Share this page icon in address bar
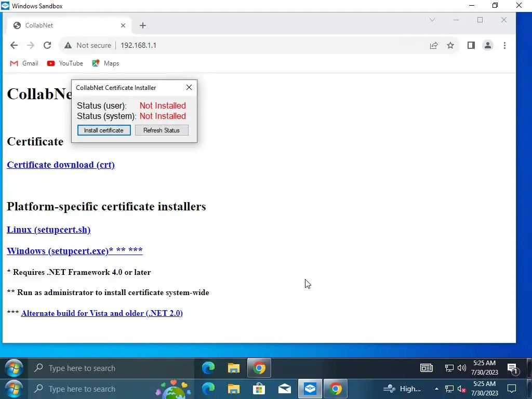This screenshot has width=532, height=399. 434,46
